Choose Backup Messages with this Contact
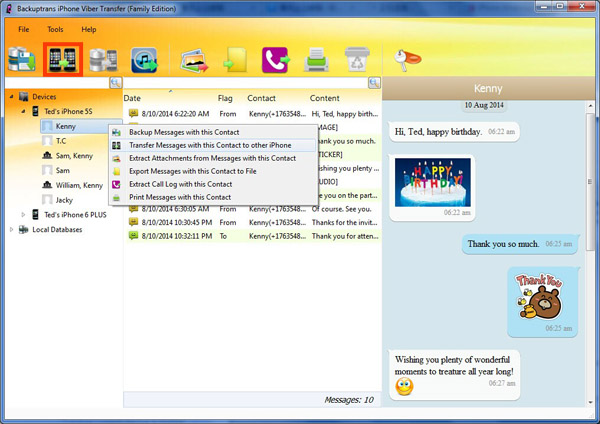This screenshot has height=424, width=600. tap(214, 132)
